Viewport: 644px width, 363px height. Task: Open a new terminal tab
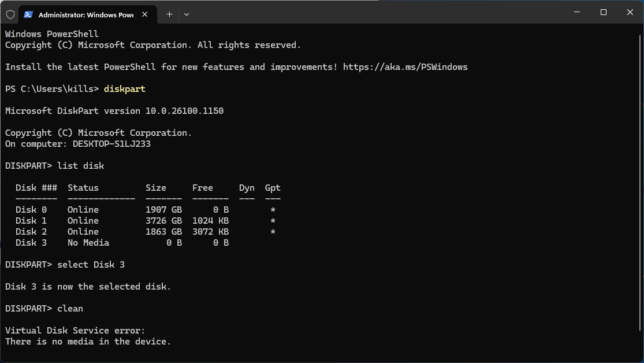click(x=169, y=14)
